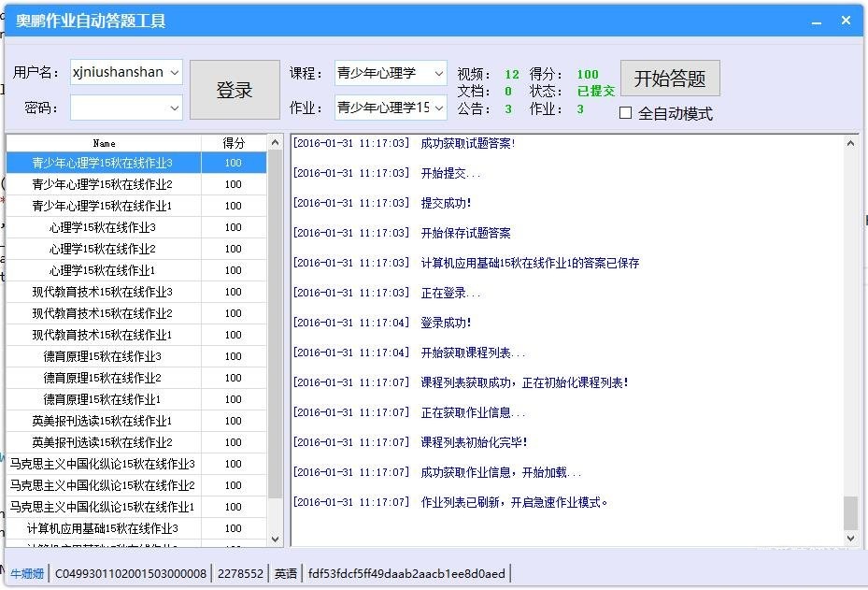Viewport: 868px width, 590px height.
Task: Sort the list by Name column header
Action: (103, 143)
